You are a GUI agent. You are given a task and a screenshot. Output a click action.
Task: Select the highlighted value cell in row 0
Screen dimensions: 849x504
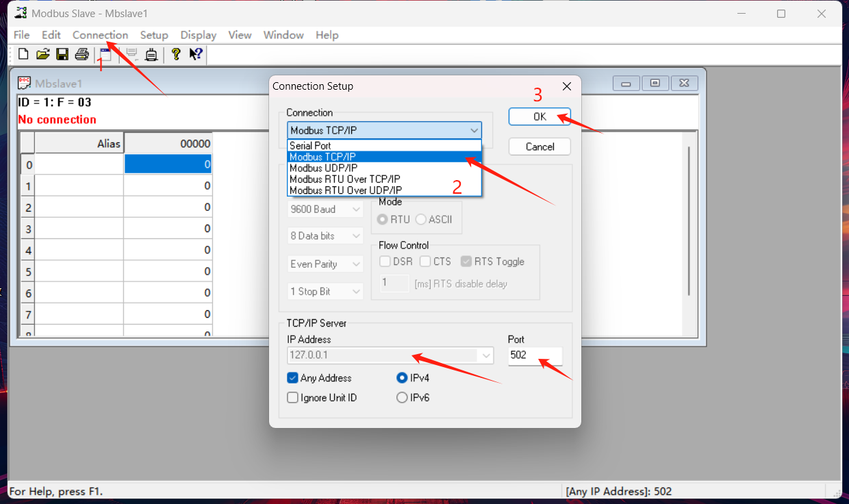coord(168,164)
